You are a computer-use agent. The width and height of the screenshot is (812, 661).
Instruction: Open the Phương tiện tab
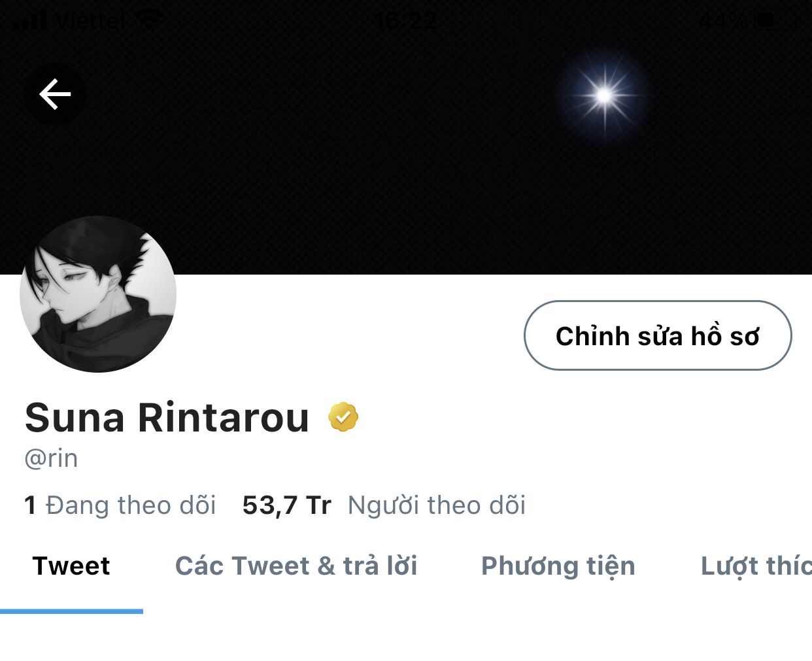[x=558, y=566]
